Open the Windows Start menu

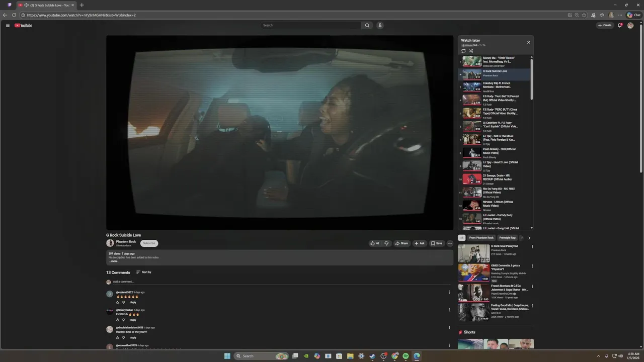pos(227,356)
